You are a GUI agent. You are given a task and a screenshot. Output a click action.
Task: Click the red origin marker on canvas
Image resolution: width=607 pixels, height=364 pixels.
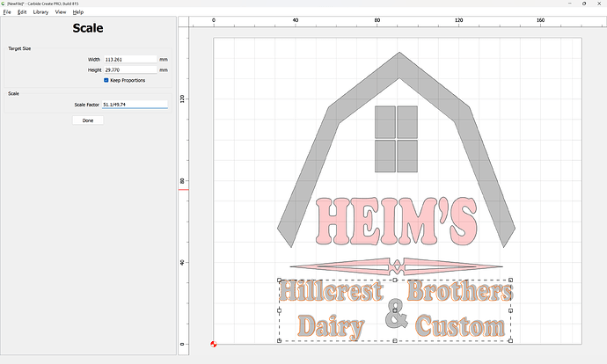[x=213, y=344]
